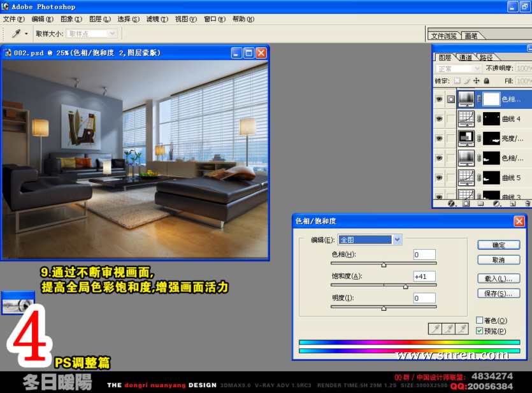This screenshot has width=532, height=393.
Task: Hide the lower 色相/ adjustment layer
Action: pos(440,158)
